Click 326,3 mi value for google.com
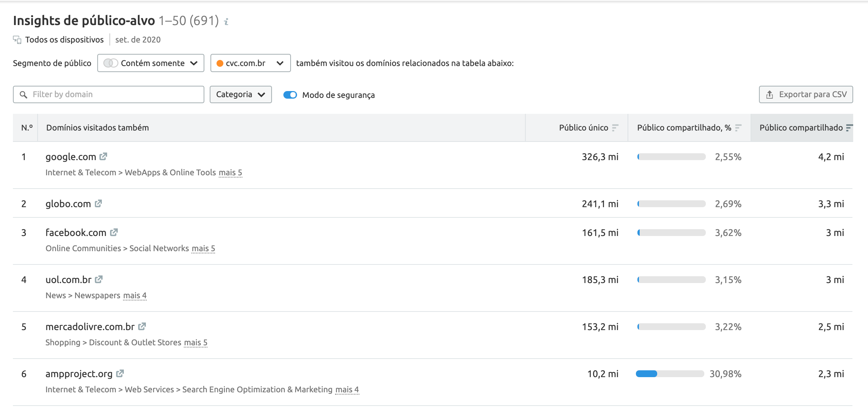 click(x=600, y=157)
